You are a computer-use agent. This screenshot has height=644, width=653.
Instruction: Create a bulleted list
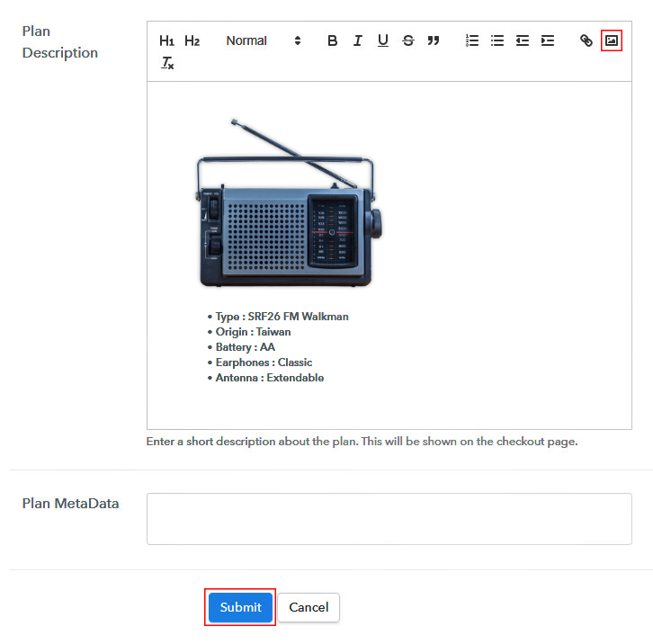[497, 40]
